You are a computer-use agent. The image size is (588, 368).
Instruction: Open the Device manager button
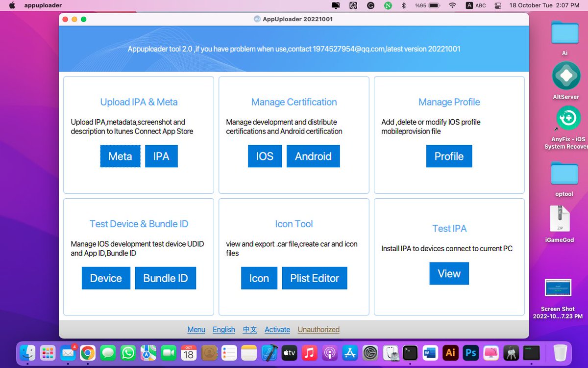pos(106,278)
